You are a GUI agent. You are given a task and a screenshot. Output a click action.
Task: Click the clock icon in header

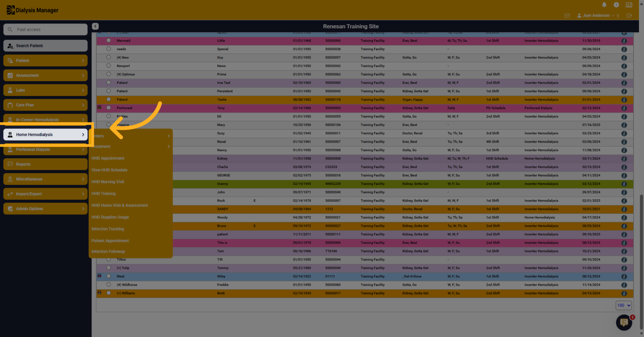(616, 5)
